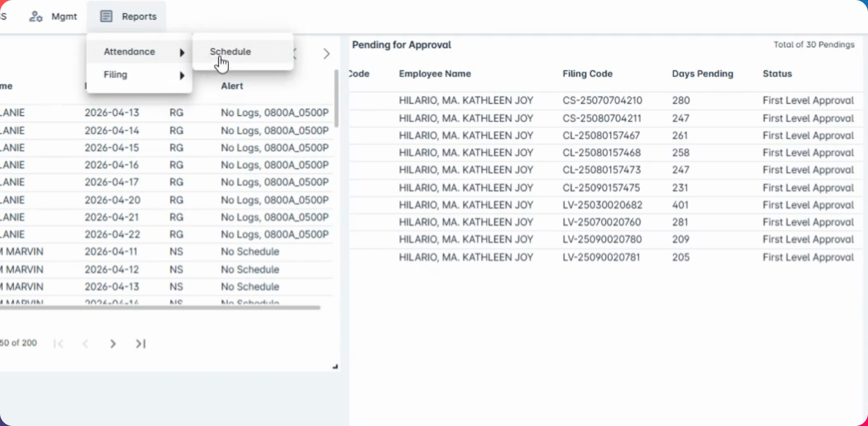Sort by the Employee Name column header
The image size is (868, 426).
(x=435, y=74)
